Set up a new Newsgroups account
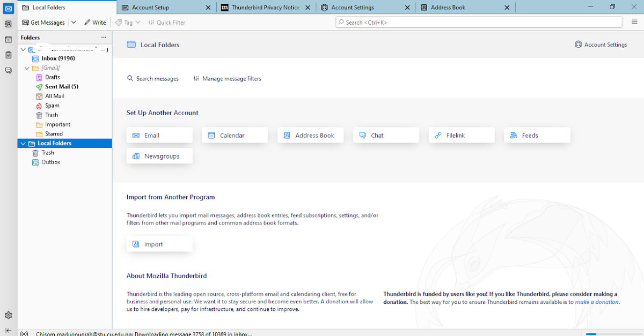 (x=159, y=155)
